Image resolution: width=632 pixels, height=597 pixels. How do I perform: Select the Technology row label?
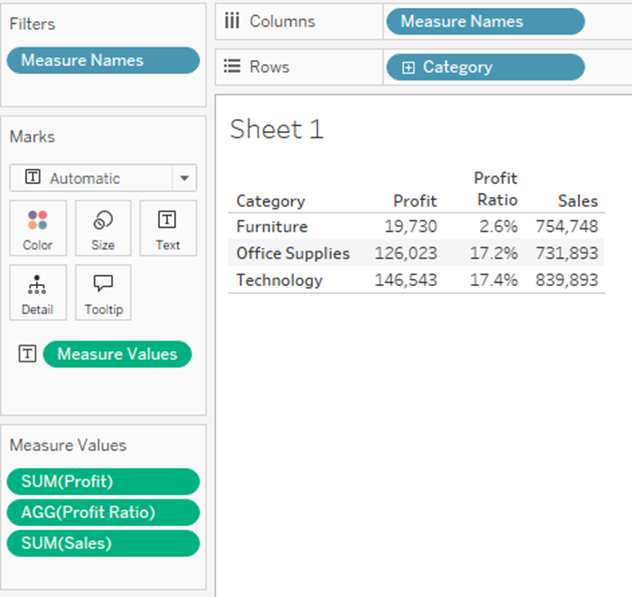click(x=279, y=280)
